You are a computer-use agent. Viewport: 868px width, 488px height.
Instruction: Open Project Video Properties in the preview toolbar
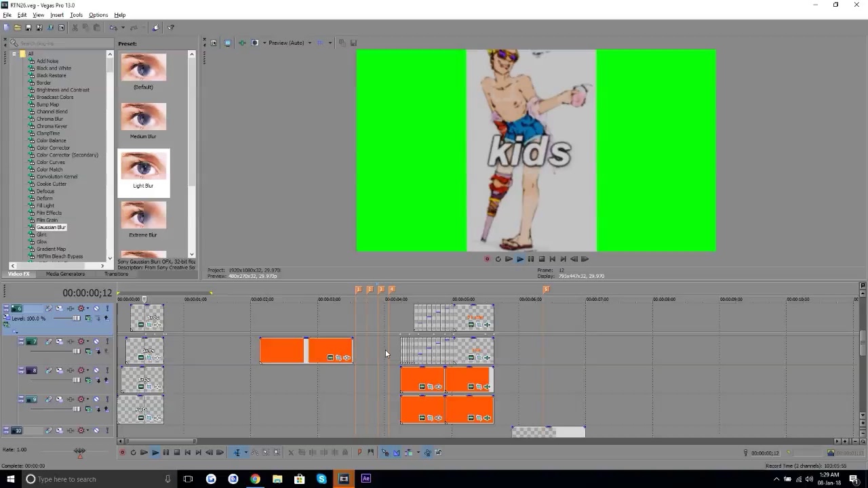214,43
